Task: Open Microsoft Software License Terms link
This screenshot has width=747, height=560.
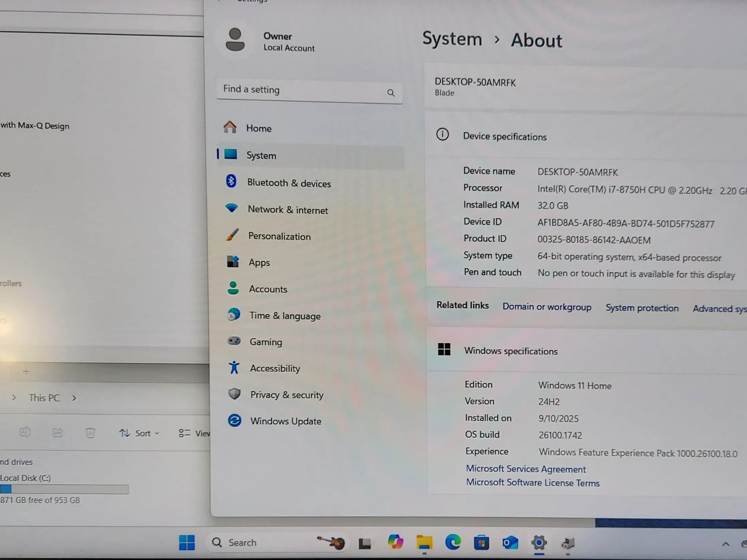Action: click(533, 483)
